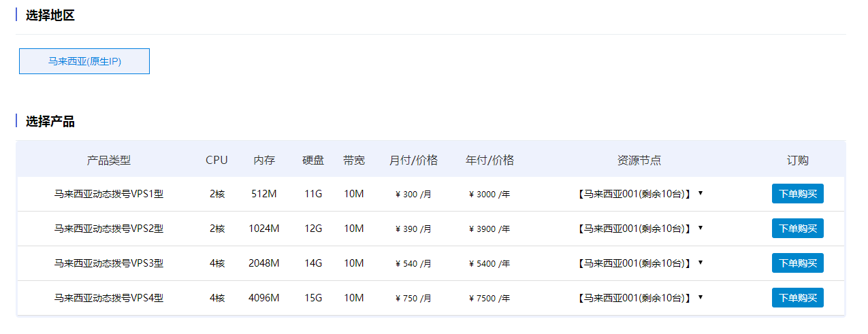Screen dimensions: 868x334
Task: Open resource node selector for VPS3型
Action: (639, 263)
